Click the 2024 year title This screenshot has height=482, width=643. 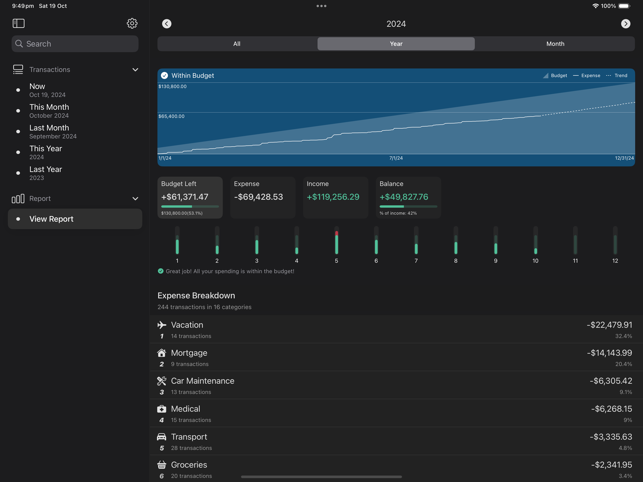coord(396,24)
